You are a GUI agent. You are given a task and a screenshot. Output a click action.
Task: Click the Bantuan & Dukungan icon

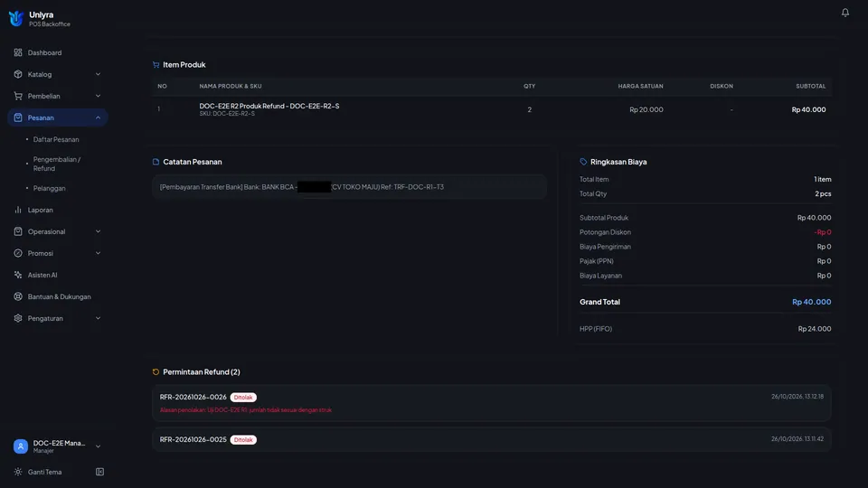18,296
